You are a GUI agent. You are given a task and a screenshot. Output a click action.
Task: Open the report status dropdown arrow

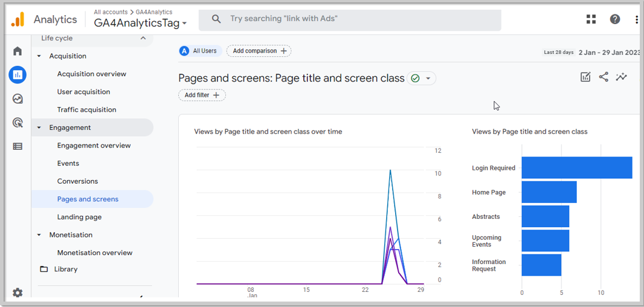(x=428, y=79)
